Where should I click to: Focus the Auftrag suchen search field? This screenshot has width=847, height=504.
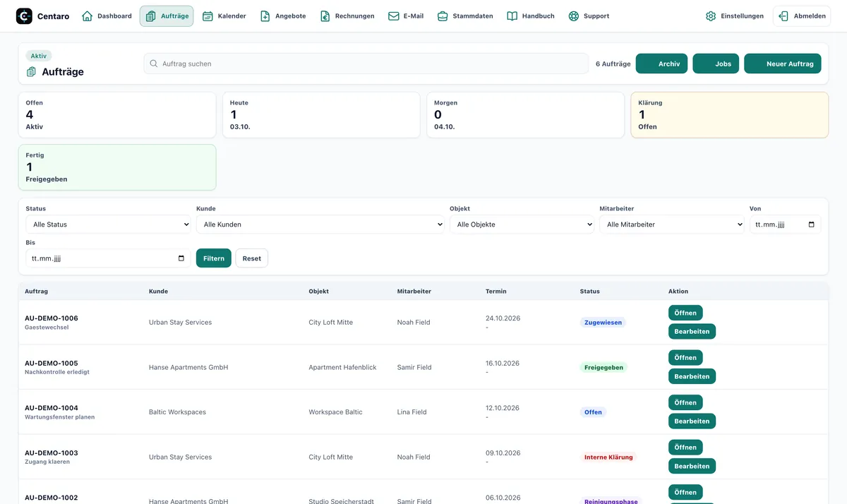coord(366,64)
